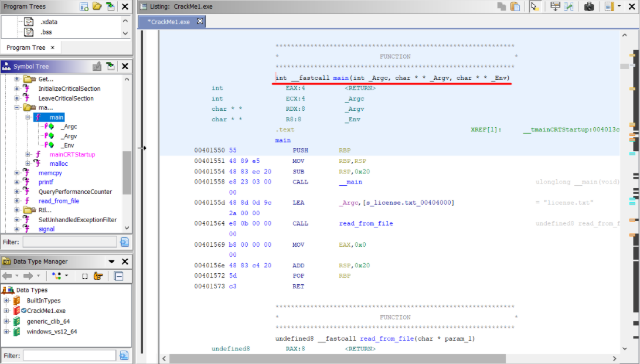
Task: Toggle the mouse-hover cursor mode button
Action: coord(535,6)
